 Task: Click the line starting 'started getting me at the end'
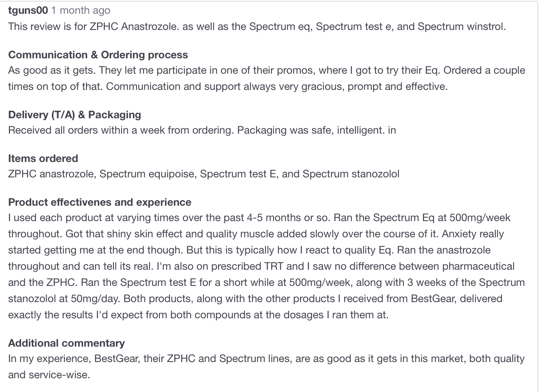(x=249, y=250)
